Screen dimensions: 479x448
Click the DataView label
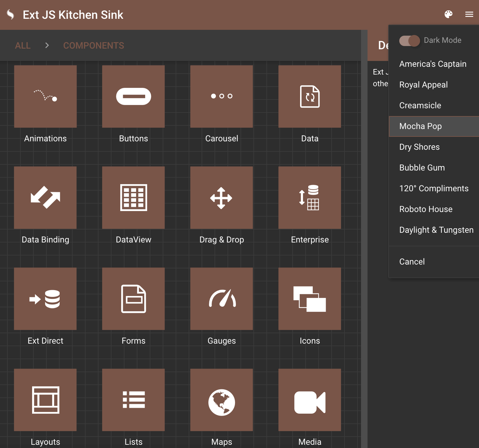pos(134,240)
